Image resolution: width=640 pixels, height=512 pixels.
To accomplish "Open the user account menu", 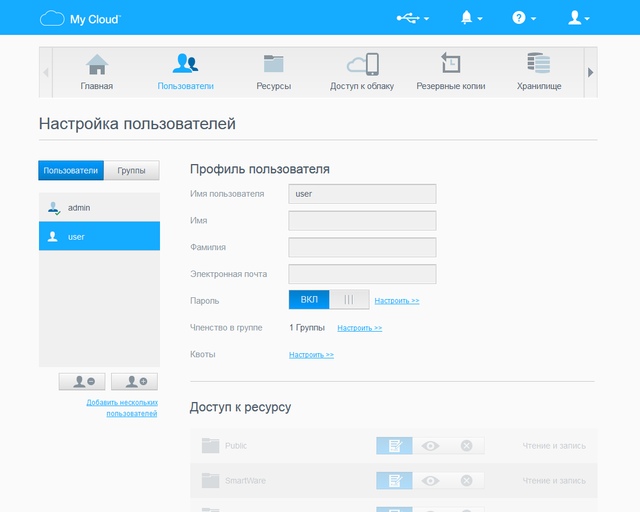I will point(579,18).
